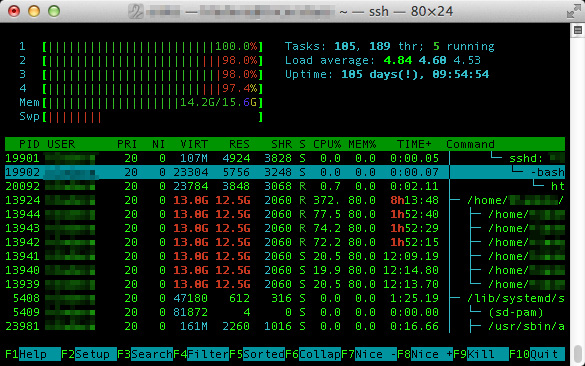
Task: Click the Tasks: 105, 189 thr summary
Action: [x=390, y=46]
